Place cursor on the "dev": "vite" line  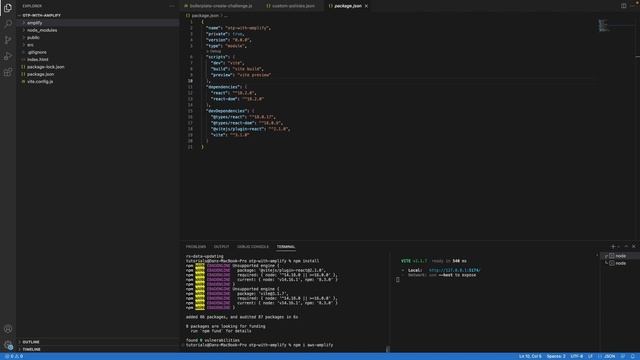(228, 63)
